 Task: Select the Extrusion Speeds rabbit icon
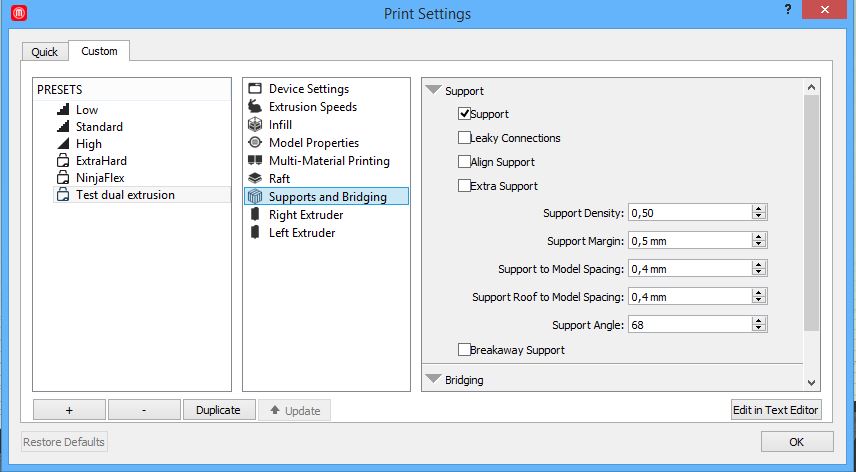click(x=254, y=107)
